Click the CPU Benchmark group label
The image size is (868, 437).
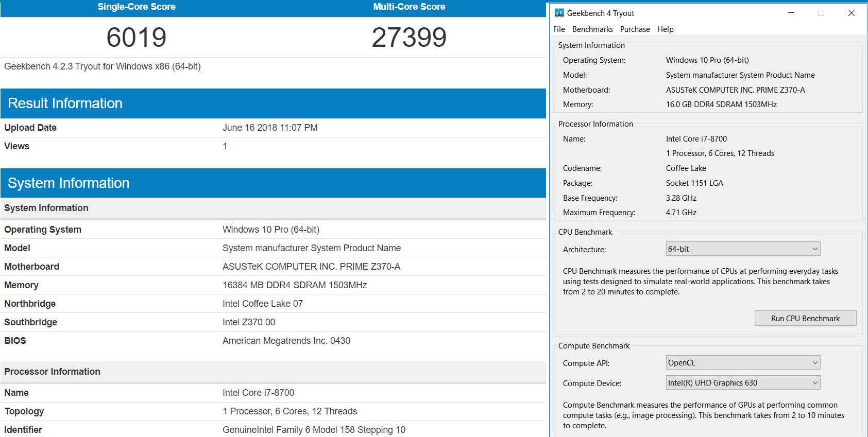click(585, 232)
